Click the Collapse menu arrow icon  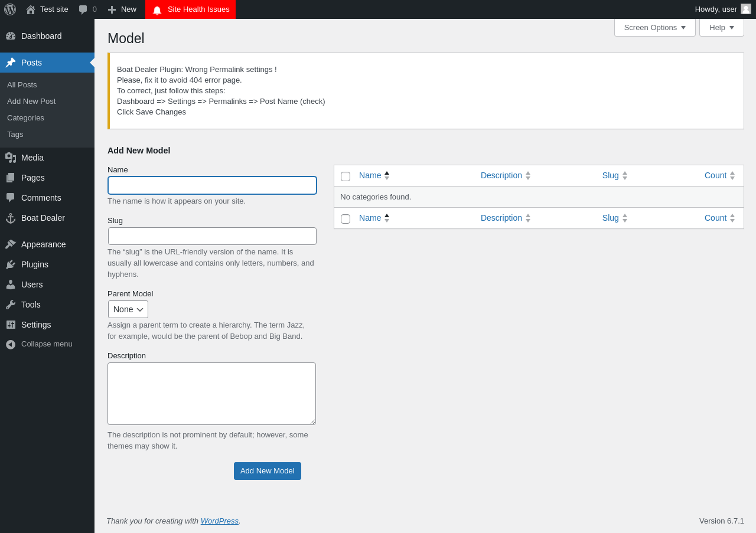click(x=11, y=344)
